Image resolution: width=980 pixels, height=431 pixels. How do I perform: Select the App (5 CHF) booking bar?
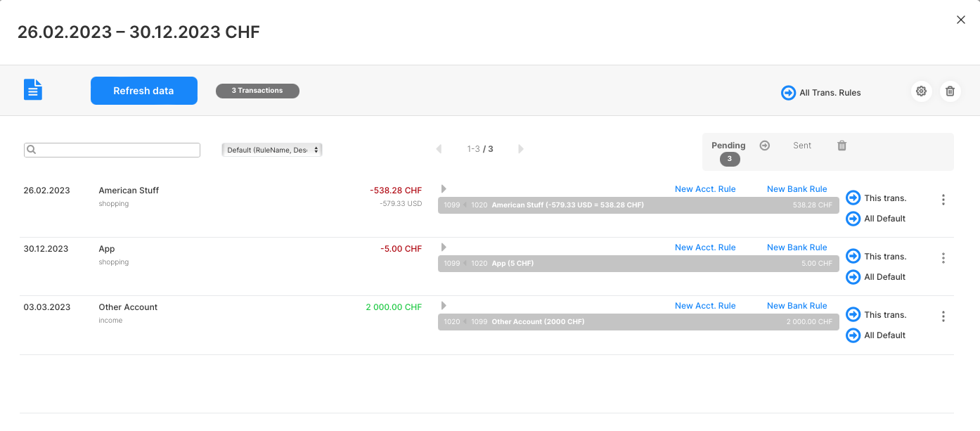click(638, 264)
